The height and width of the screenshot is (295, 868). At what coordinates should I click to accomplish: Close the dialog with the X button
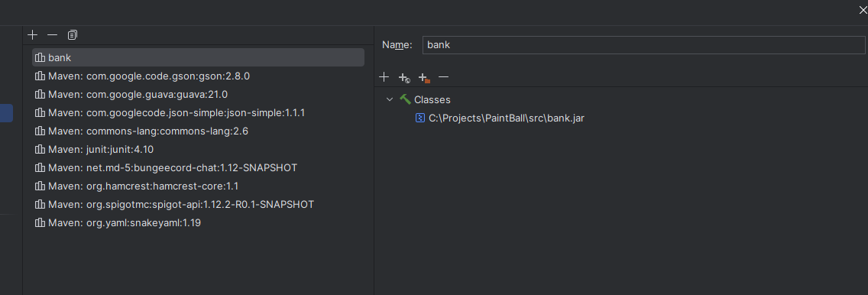[863, 9]
